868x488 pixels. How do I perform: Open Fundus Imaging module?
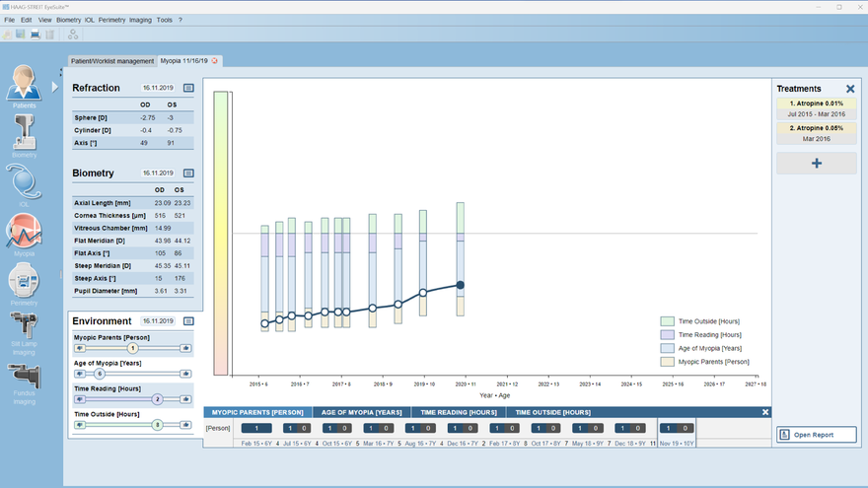click(x=24, y=383)
